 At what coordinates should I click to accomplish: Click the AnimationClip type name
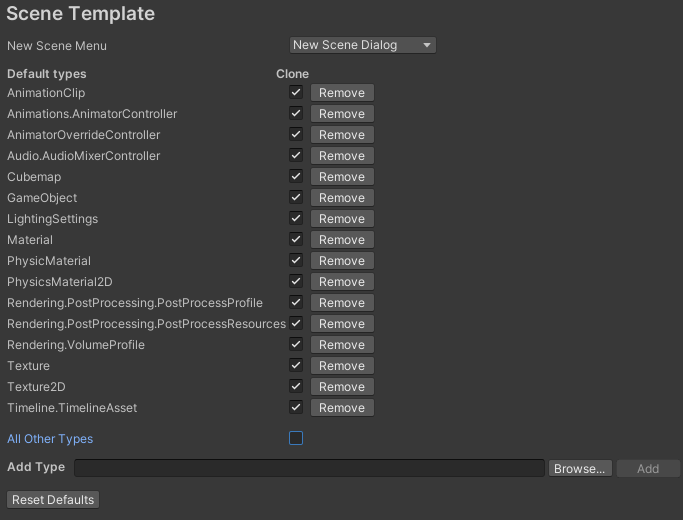pos(46,93)
